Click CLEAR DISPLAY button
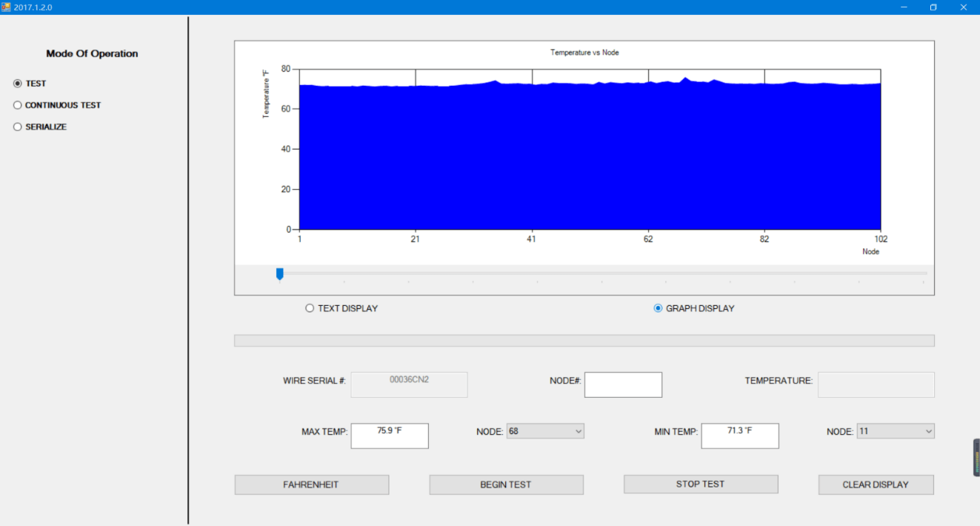The width and height of the screenshot is (980, 526). (x=876, y=485)
